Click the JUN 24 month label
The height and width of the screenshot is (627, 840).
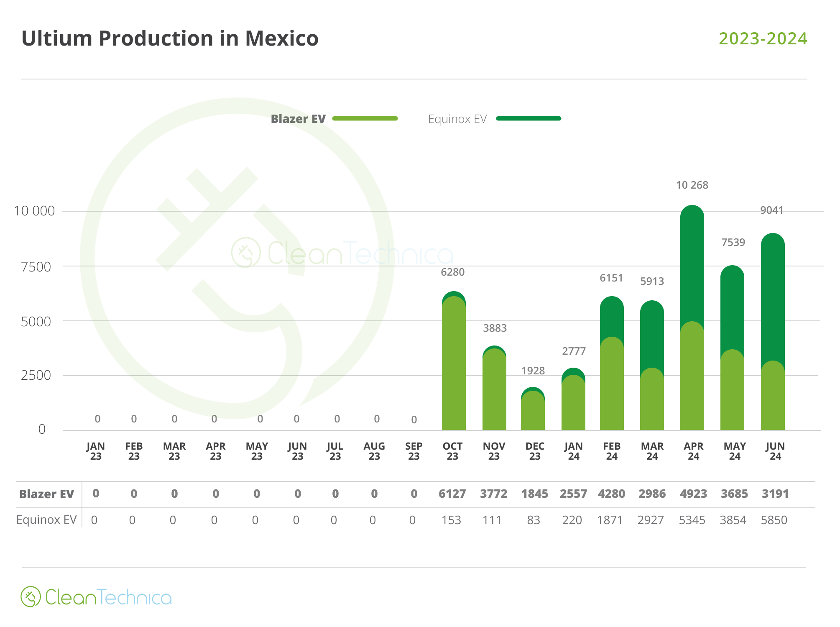(x=776, y=451)
